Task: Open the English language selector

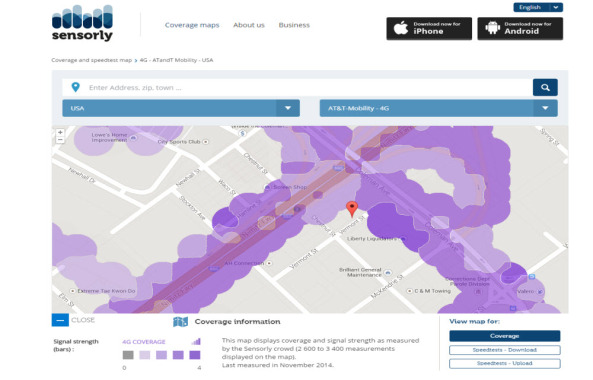Action: click(x=538, y=7)
